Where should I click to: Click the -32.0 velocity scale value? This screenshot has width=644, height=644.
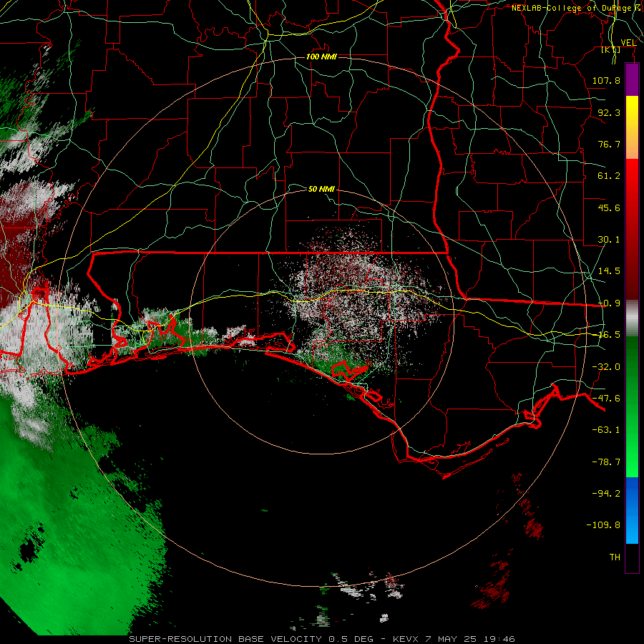tap(606, 367)
